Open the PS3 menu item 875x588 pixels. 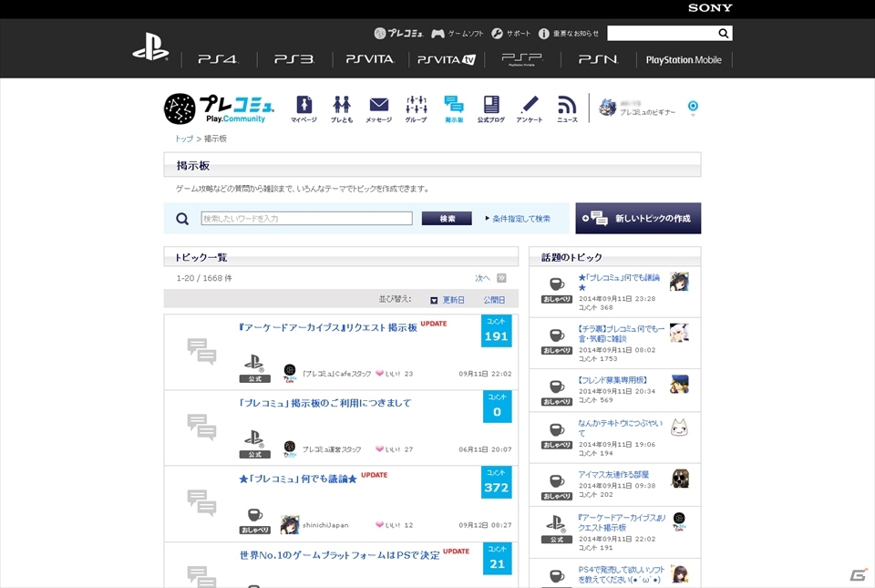294,59
